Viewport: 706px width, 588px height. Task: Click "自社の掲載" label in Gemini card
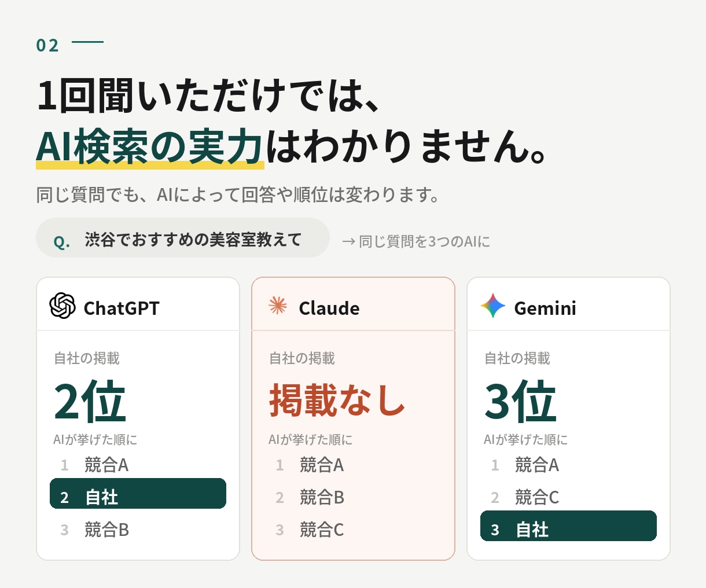tap(517, 358)
